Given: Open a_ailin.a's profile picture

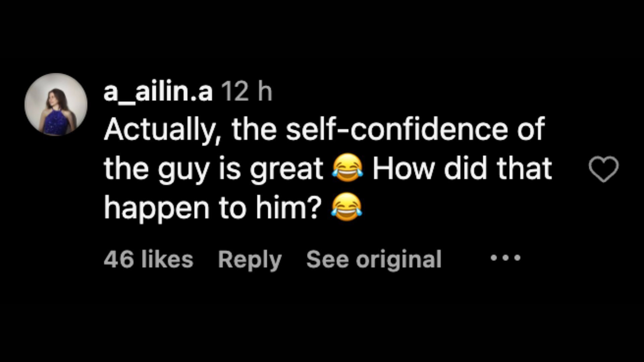Looking at the screenshot, I should tap(56, 104).
